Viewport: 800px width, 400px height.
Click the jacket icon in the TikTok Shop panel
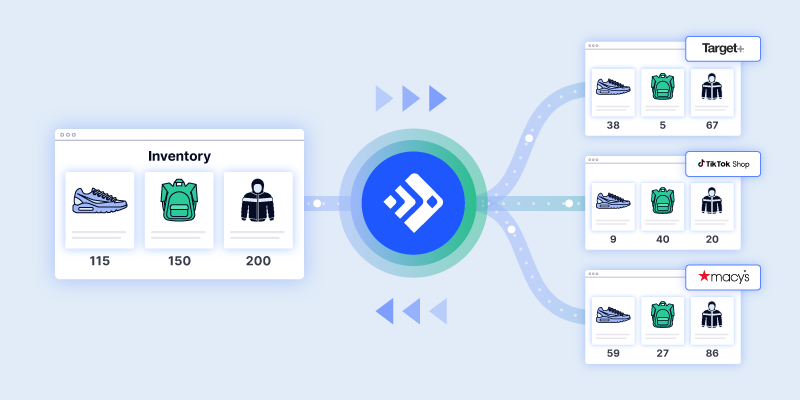tap(712, 200)
